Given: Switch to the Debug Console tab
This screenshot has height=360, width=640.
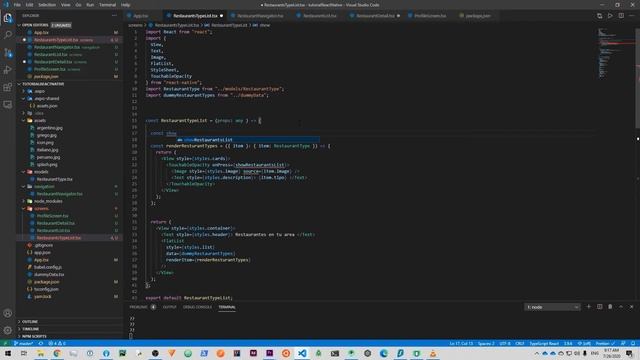Looking at the screenshot, I should [197, 307].
